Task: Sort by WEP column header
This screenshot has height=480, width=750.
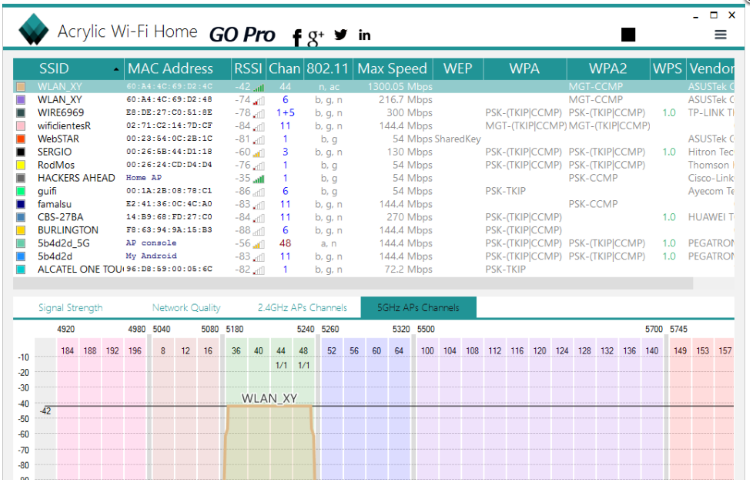Action: click(458, 69)
